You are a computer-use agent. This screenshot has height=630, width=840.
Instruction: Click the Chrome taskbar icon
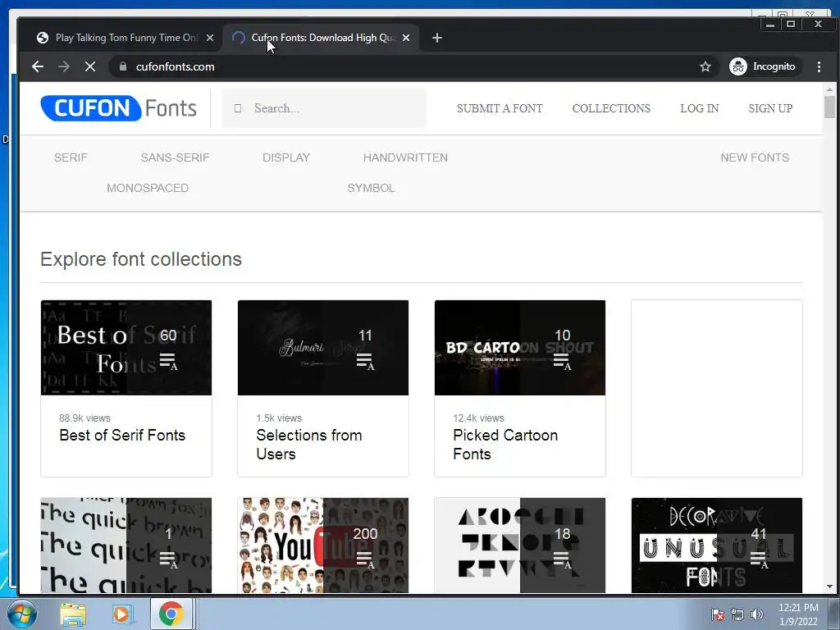click(x=171, y=614)
